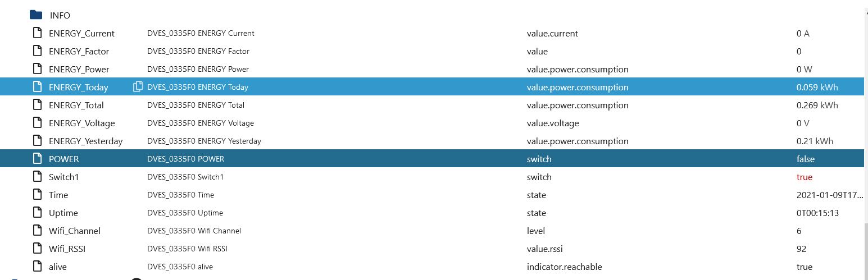Select the ENERGY_Total row name
868x280 pixels.
pyautogui.click(x=76, y=105)
